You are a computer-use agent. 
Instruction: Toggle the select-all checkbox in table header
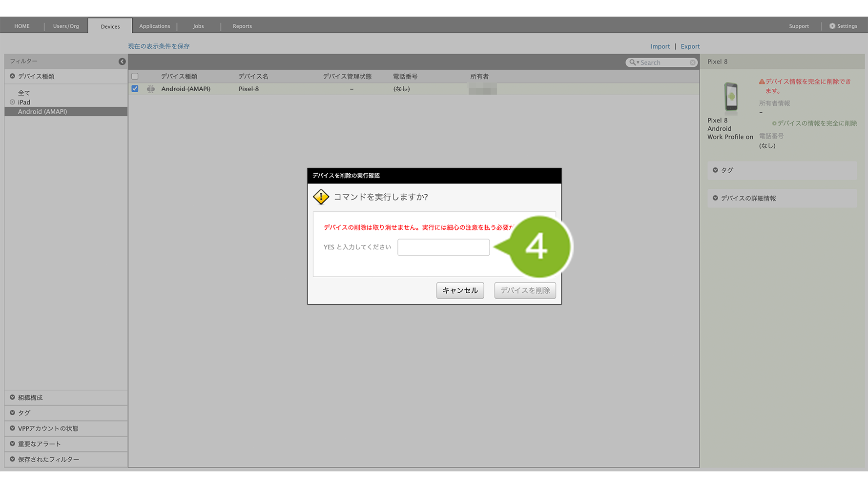135,76
